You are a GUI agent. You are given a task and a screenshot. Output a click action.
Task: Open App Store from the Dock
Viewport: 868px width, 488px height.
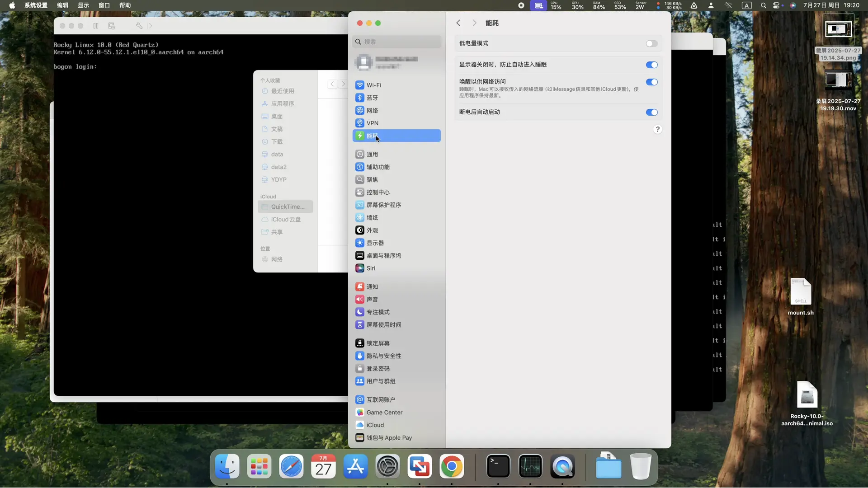coord(355,466)
